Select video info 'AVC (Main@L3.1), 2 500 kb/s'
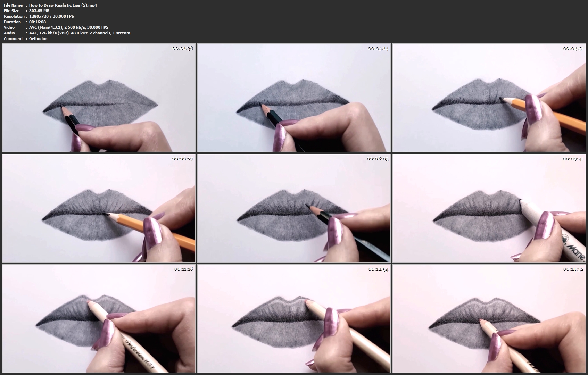 (57, 27)
